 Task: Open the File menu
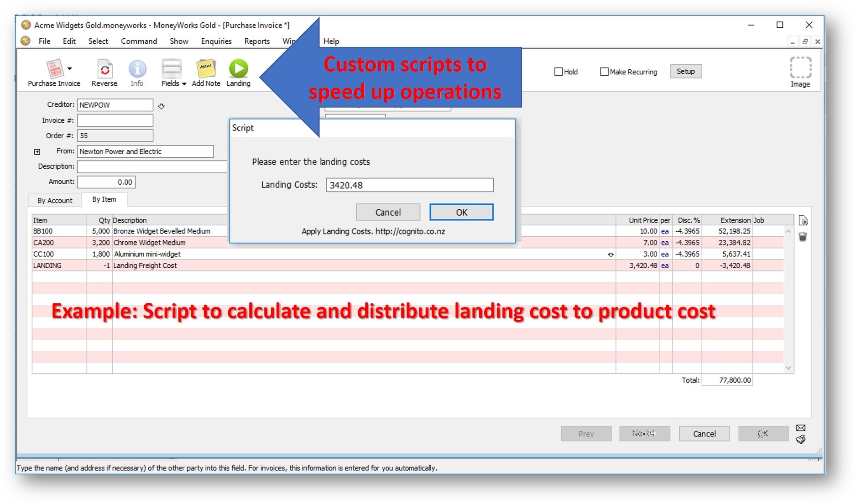coord(45,41)
